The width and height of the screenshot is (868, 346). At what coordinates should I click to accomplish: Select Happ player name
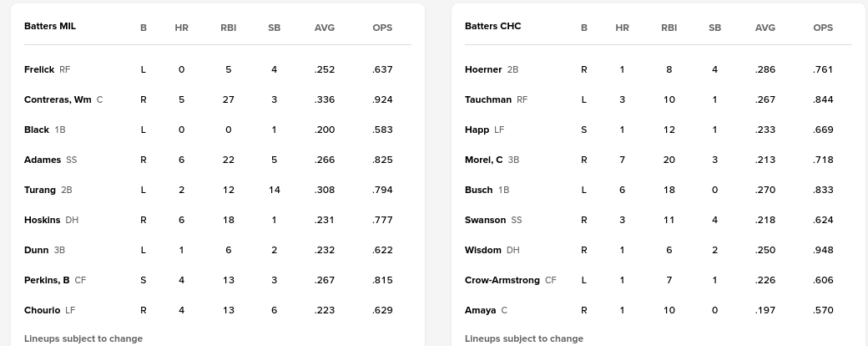(477, 130)
